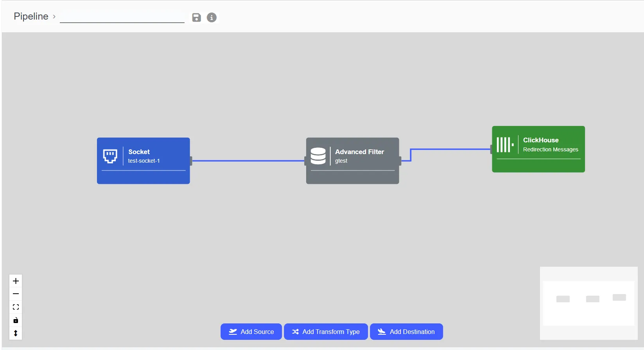The width and height of the screenshot is (644, 350).
Task: Toggle canvas interactivity lock
Action: point(16,320)
